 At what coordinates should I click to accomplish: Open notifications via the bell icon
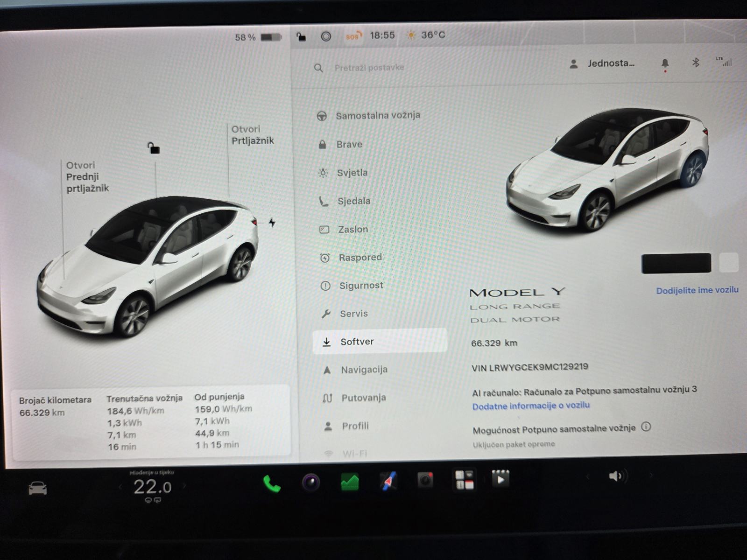pyautogui.click(x=665, y=63)
